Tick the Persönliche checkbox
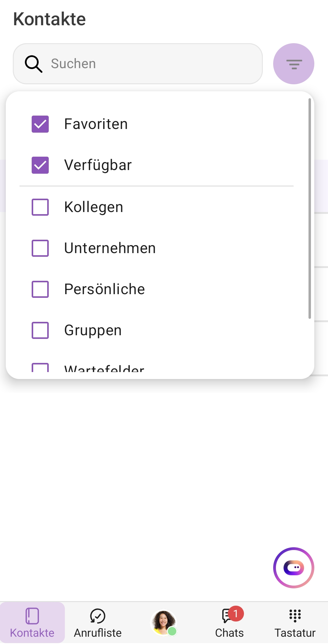 (40, 289)
